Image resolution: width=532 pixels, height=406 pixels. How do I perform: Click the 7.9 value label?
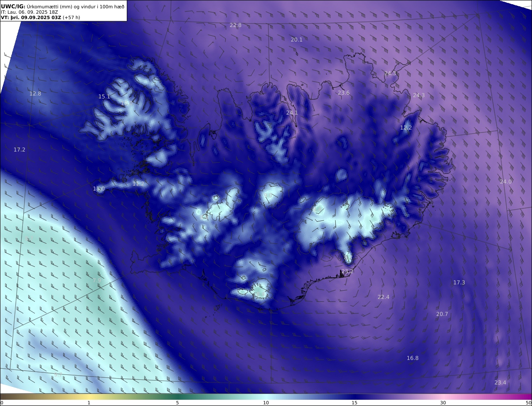click(x=97, y=281)
